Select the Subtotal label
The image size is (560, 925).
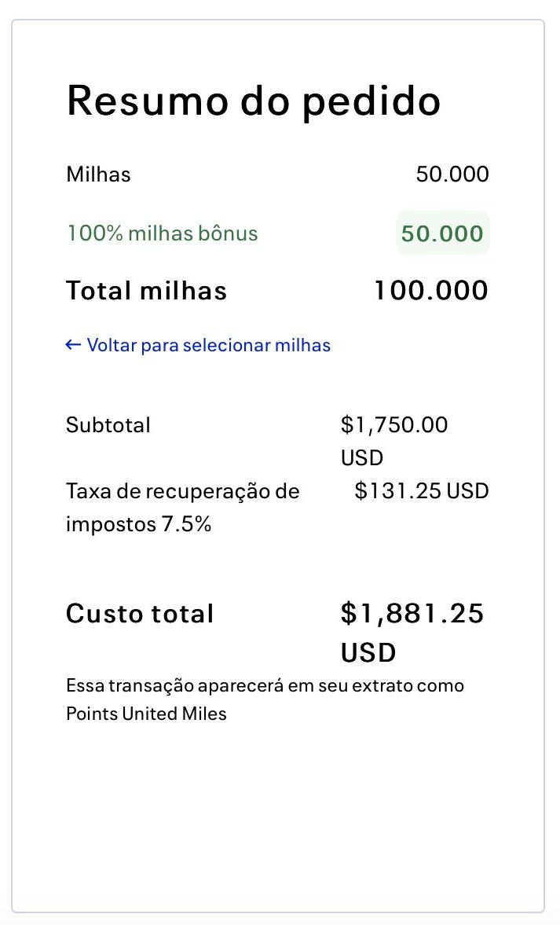pyautogui.click(x=108, y=425)
